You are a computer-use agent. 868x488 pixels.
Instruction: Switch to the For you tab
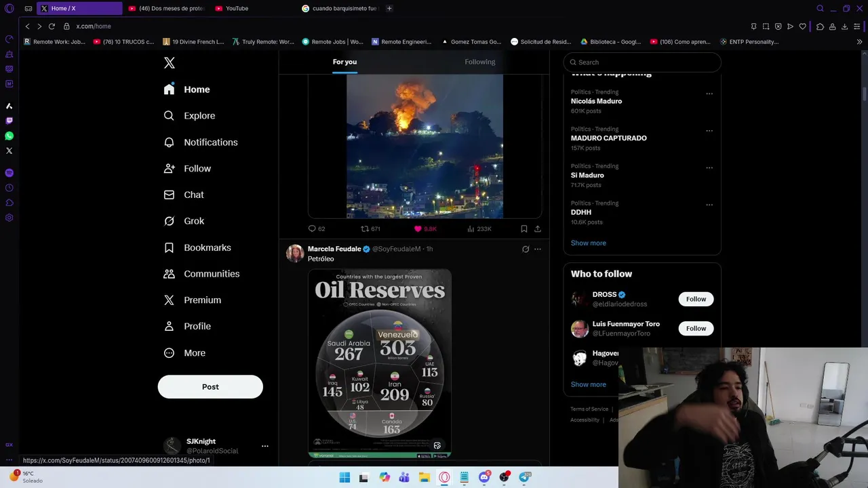pyautogui.click(x=344, y=62)
